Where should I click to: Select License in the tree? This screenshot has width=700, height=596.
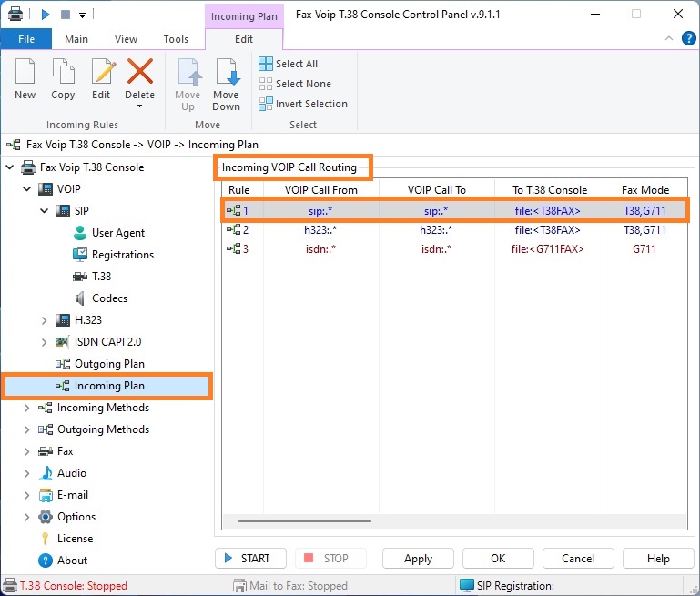(75, 539)
